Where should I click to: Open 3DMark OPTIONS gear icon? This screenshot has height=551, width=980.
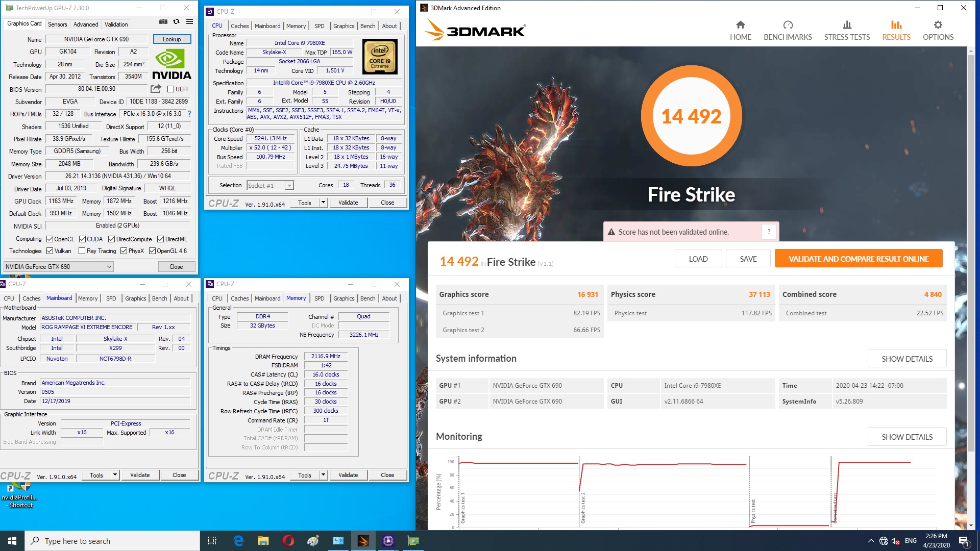[938, 25]
